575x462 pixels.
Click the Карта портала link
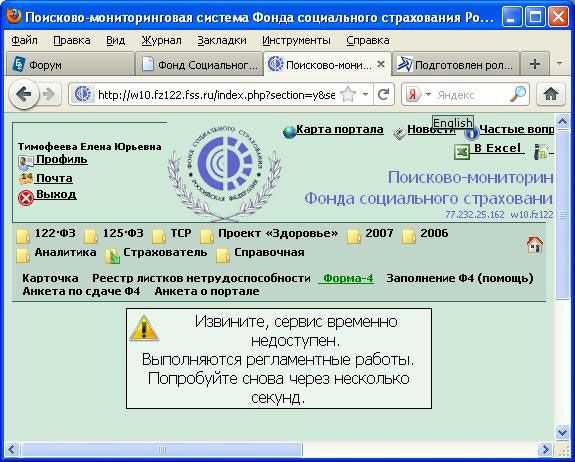click(340, 129)
